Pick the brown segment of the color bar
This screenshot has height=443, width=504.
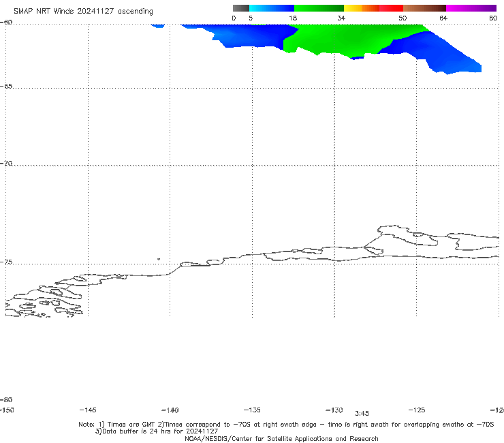424,8
